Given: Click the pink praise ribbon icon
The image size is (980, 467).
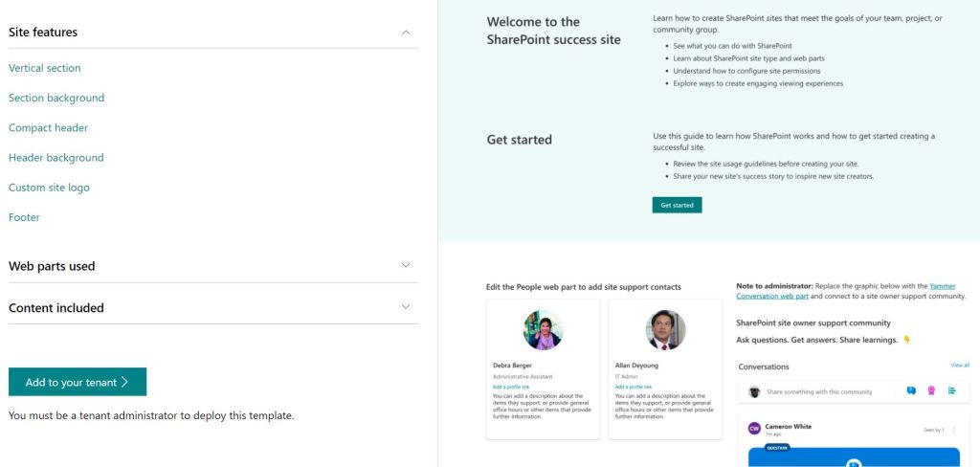Looking at the screenshot, I should (x=931, y=390).
